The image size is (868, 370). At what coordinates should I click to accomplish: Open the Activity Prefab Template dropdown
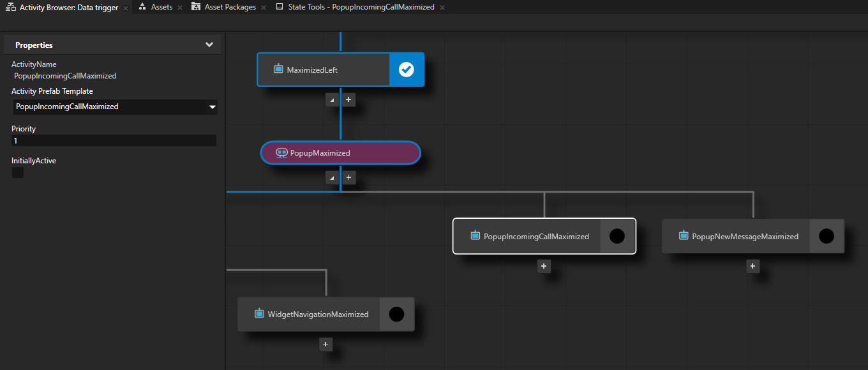212,107
